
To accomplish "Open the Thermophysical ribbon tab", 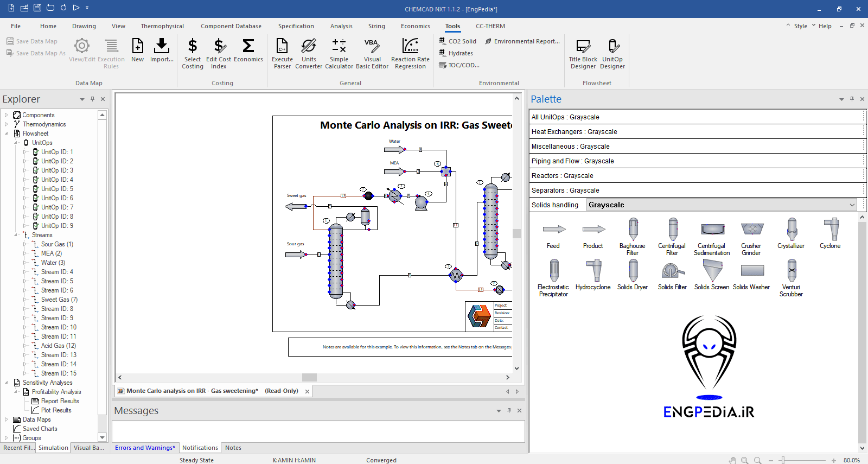I will [x=162, y=26].
